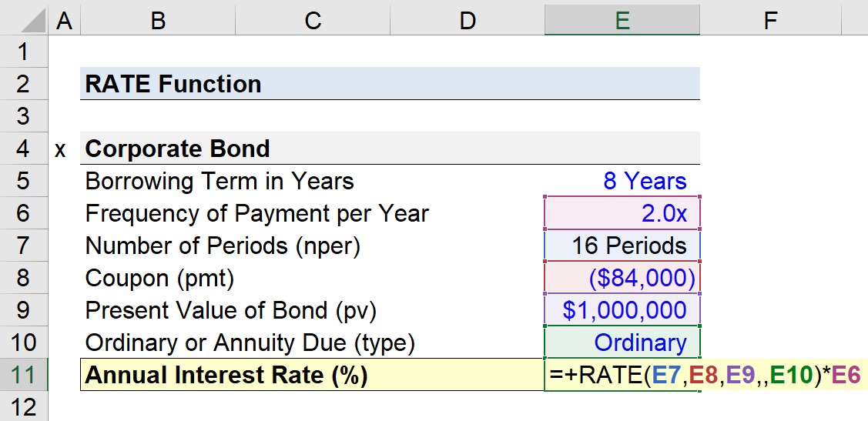Click the Corporate Bond header cell
Image resolution: width=868 pixels, height=421 pixels.
pos(390,149)
